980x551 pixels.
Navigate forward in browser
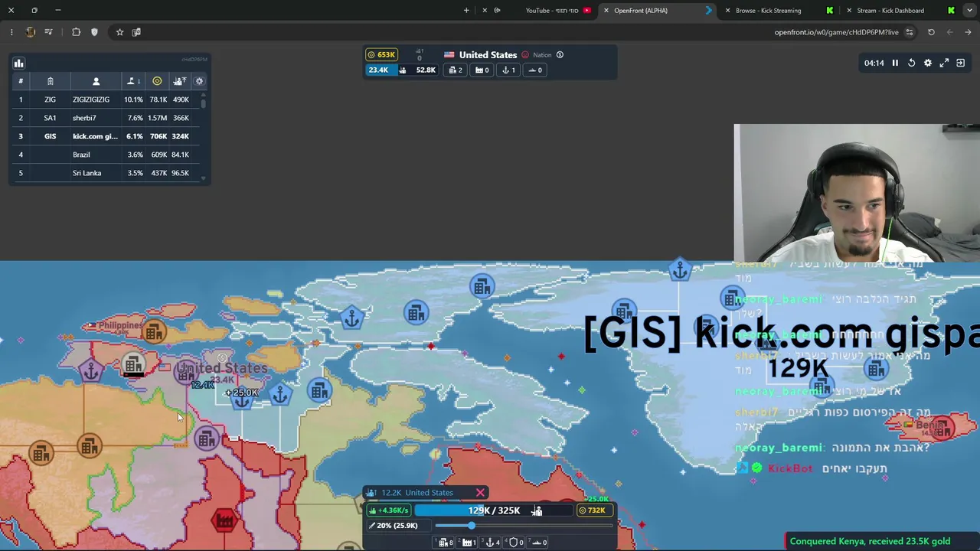tap(949, 32)
